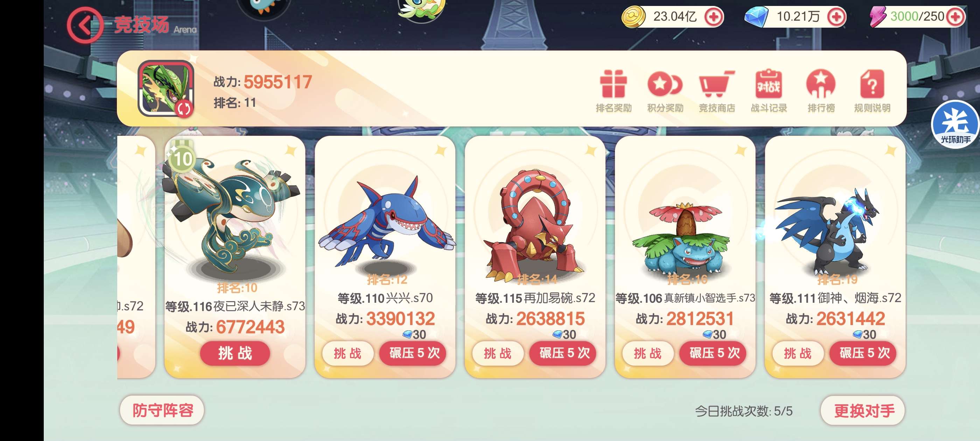Add diamonds with the plus button

point(836,17)
